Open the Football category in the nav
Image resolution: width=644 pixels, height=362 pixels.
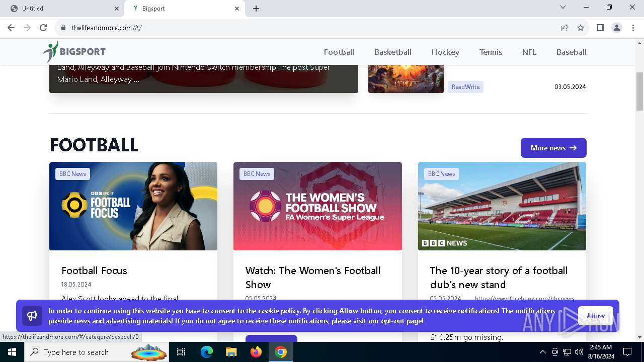[x=339, y=52]
